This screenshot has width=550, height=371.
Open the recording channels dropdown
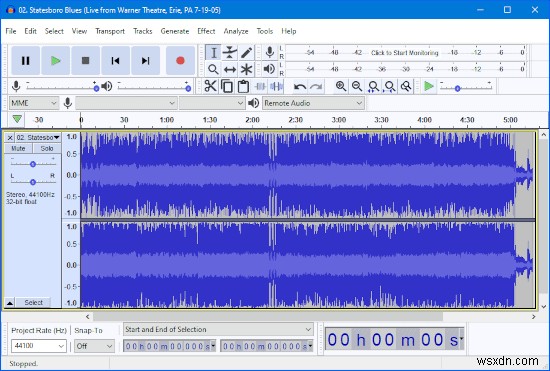click(x=212, y=103)
